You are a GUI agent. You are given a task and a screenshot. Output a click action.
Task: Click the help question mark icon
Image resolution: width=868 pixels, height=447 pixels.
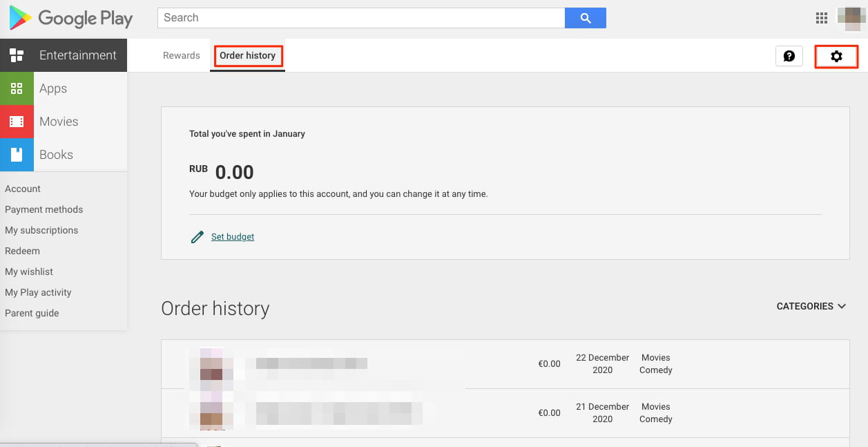pos(789,57)
